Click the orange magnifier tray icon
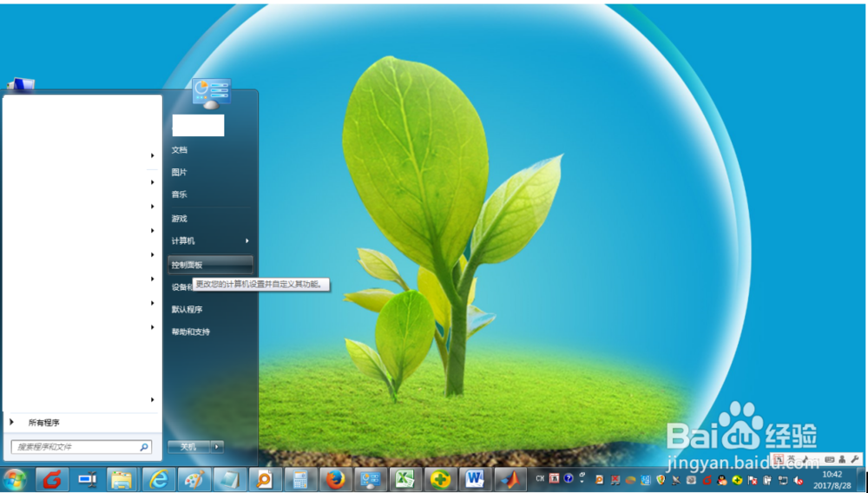 pyautogui.click(x=599, y=480)
